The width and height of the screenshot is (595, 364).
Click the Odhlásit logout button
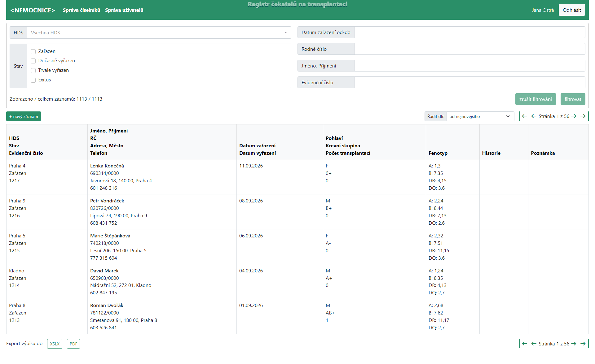pos(572,10)
